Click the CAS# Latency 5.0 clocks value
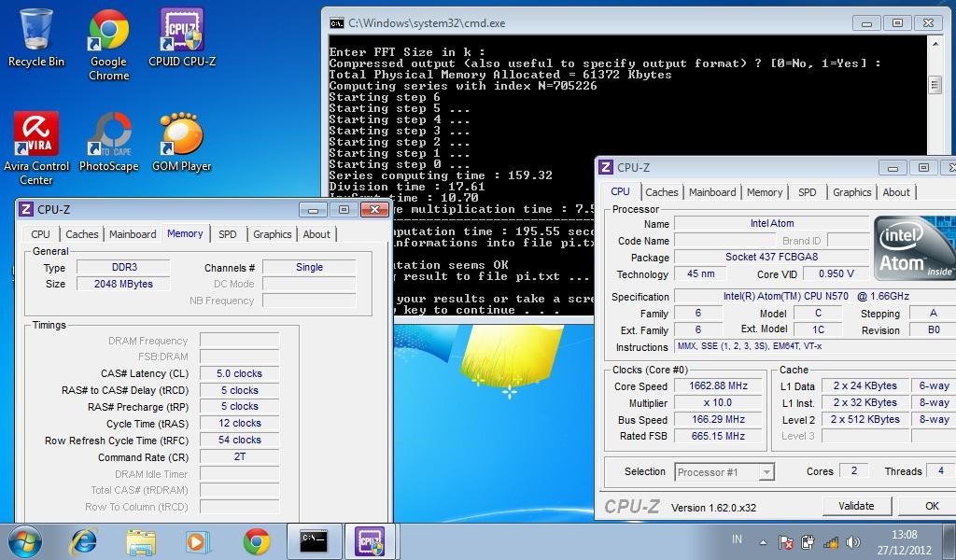This screenshot has width=956, height=560. coord(239,373)
